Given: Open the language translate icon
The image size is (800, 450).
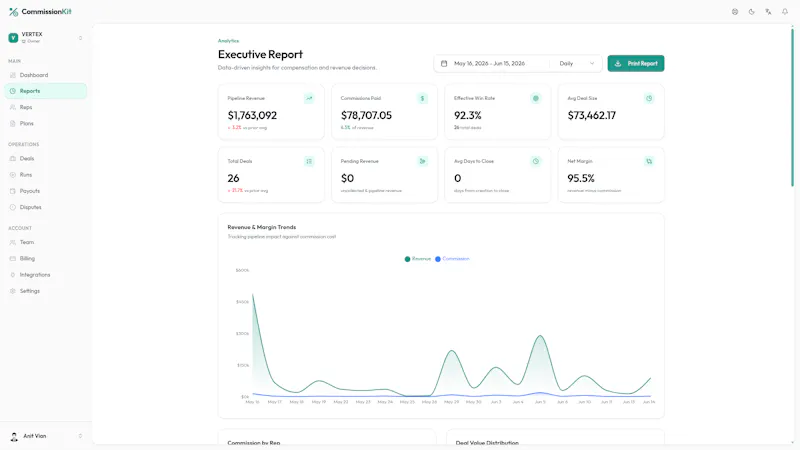Looking at the screenshot, I should pos(768,12).
